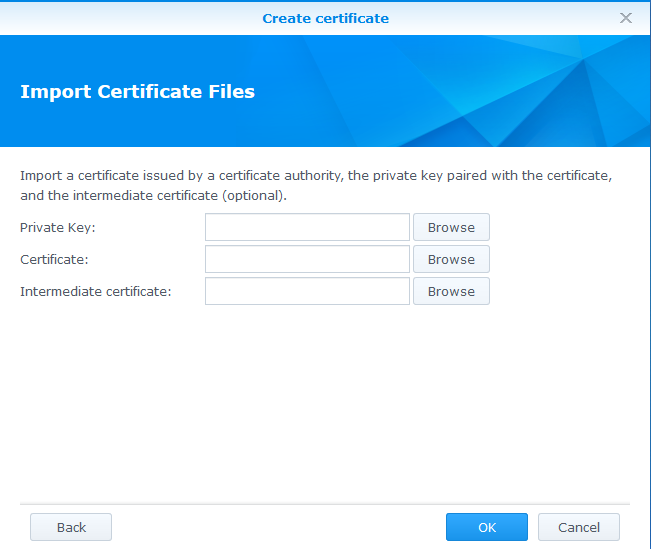Close the Create certificate dialog

[626, 18]
